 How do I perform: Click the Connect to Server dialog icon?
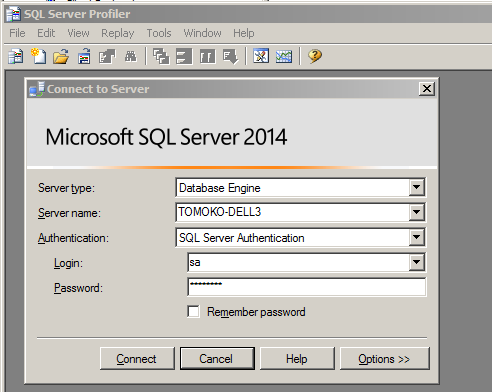[36, 89]
